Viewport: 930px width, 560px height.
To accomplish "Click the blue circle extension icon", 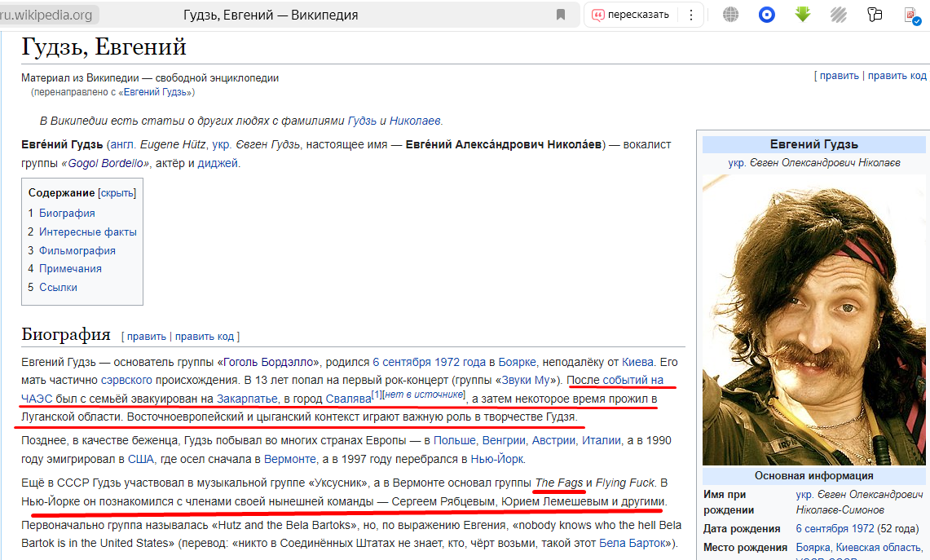I will point(767,15).
